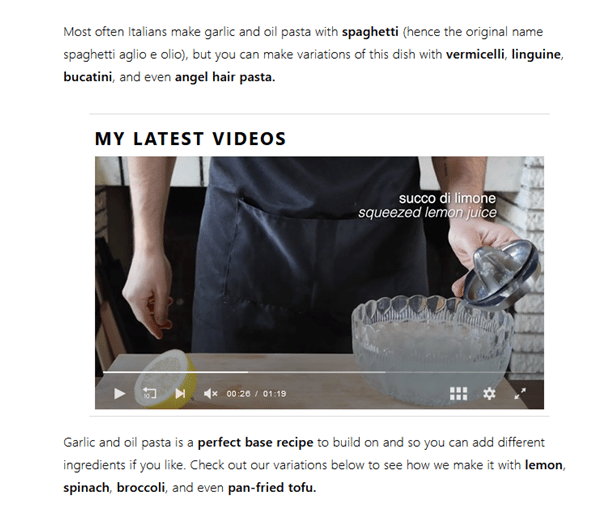The height and width of the screenshot is (518, 601).
Task: Click the bold phrase angel hair pasta
Action: coord(225,77)
